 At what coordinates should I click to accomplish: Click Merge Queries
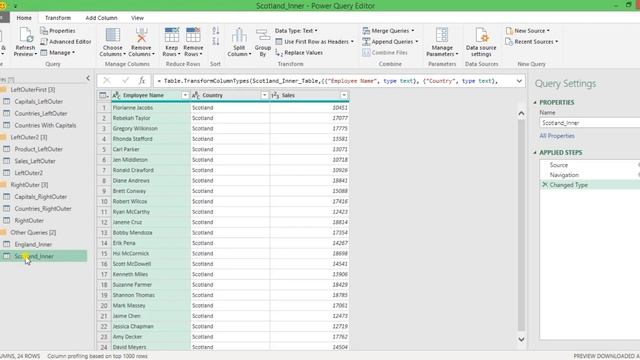(x=388, y=31)
